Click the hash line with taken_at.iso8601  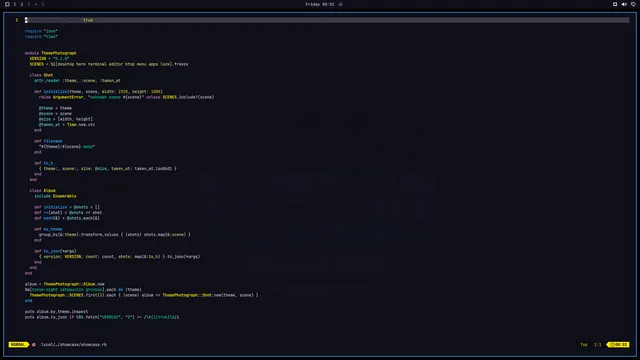click(x=108, y=169)
